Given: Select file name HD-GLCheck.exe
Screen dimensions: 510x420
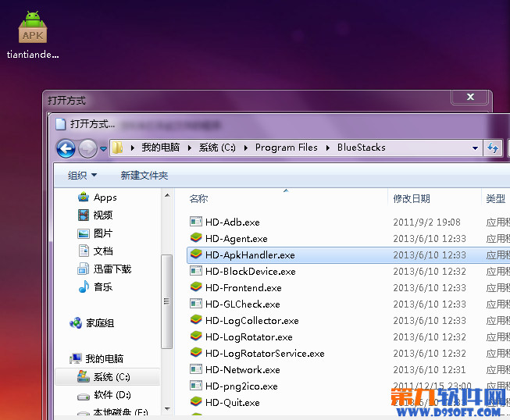Looking at the screenshot, I should (243, 304).
